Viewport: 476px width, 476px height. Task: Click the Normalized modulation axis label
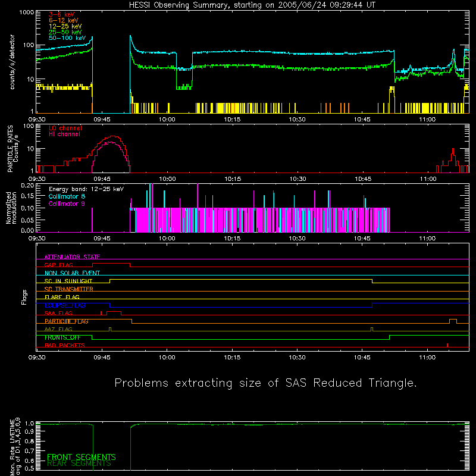tap(11, 208)
